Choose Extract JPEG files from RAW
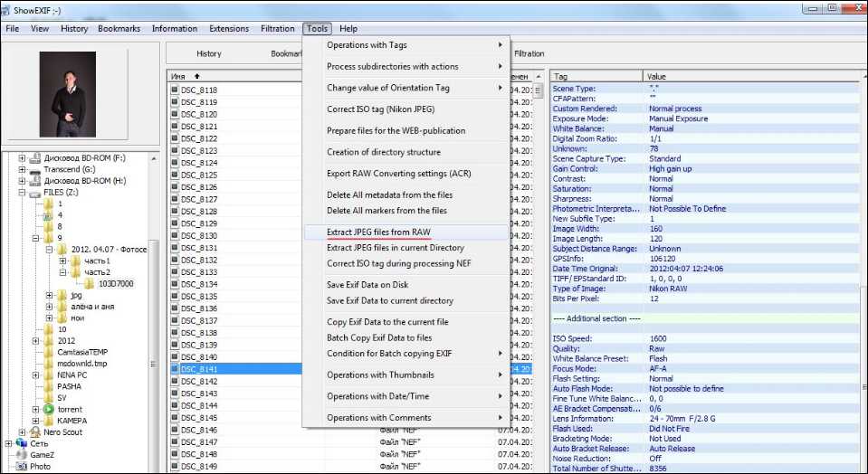This screenshot has width=868, height=474. (378, 232)
